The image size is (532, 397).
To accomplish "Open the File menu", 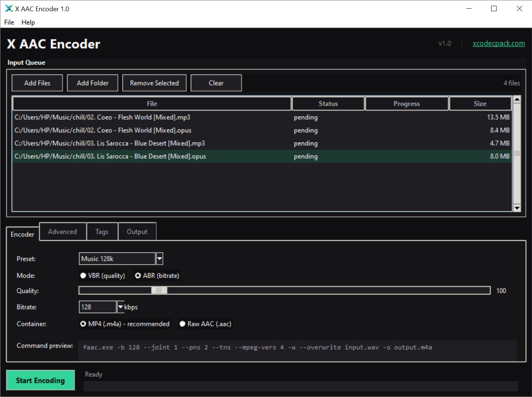I will tap(9, 22).
